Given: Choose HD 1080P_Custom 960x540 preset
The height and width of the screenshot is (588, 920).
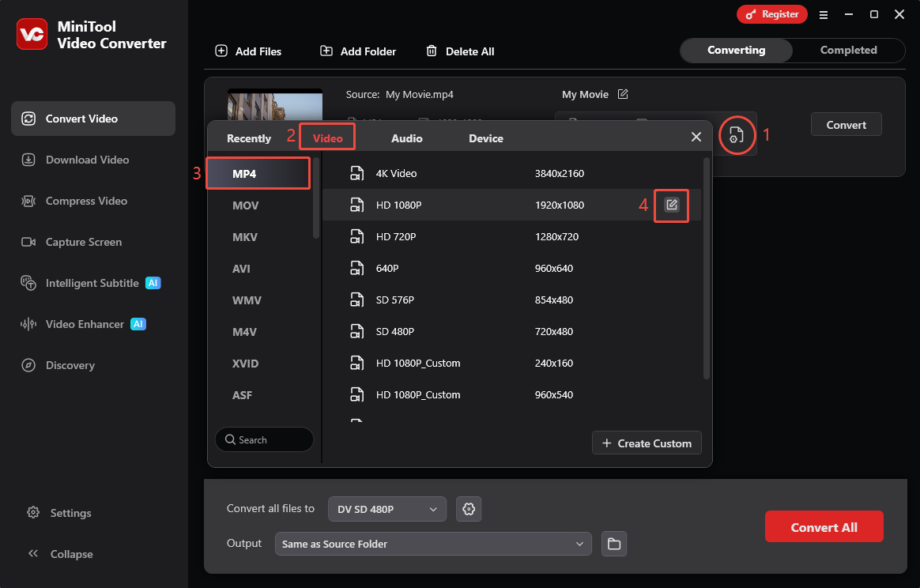Looking at the screenshot, I should pyautogui.click(x=511, y=395).
